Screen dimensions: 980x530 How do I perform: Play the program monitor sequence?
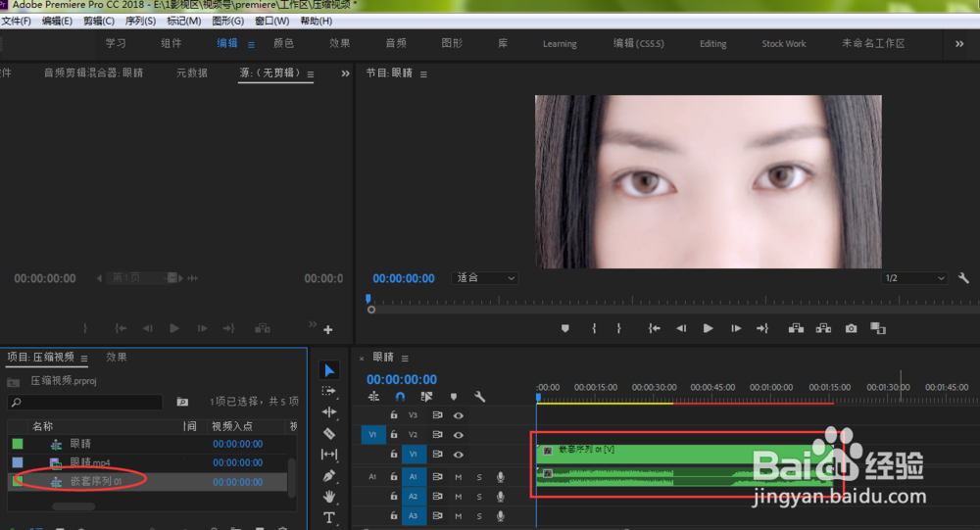[708, 328]
